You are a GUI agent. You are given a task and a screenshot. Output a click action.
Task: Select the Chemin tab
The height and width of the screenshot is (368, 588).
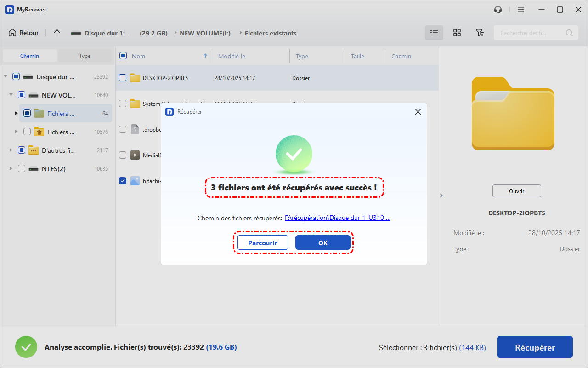point(29,56)
